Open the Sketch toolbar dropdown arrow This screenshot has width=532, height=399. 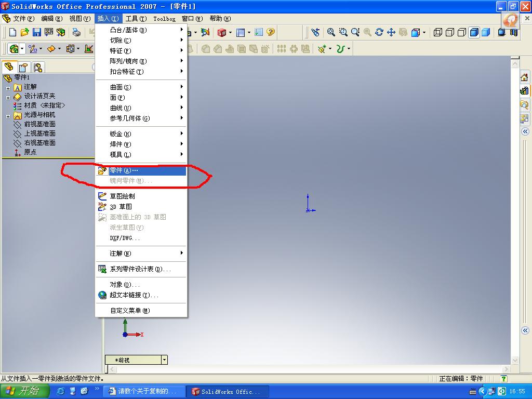[41, 49]
